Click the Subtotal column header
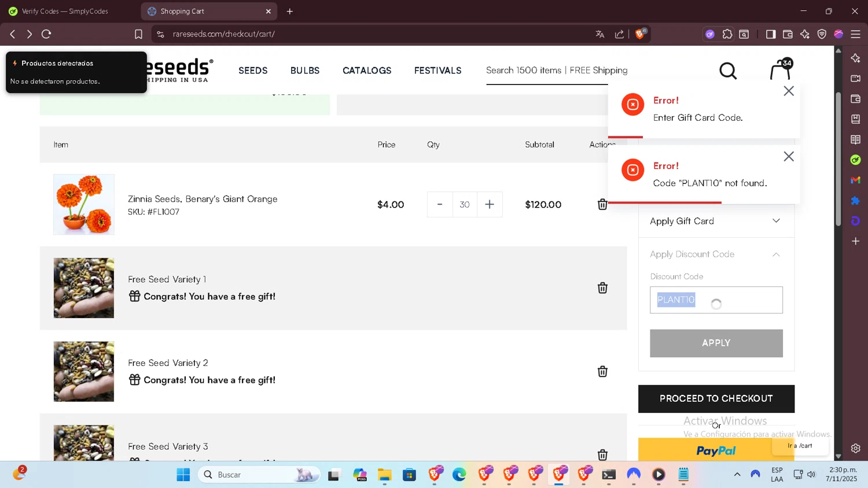This screenshot has width=868, height=488. (539, 145)
